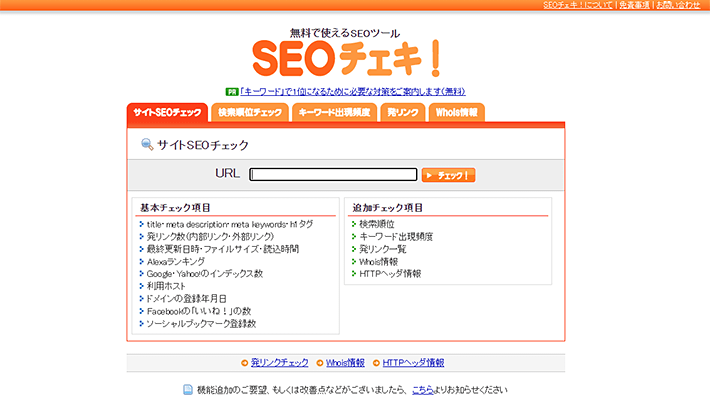Image resolution: width=710 pixels, height=409 pixels.
Task: Click the 追加チェック項目 heading
Action: [x=388, y=208]
